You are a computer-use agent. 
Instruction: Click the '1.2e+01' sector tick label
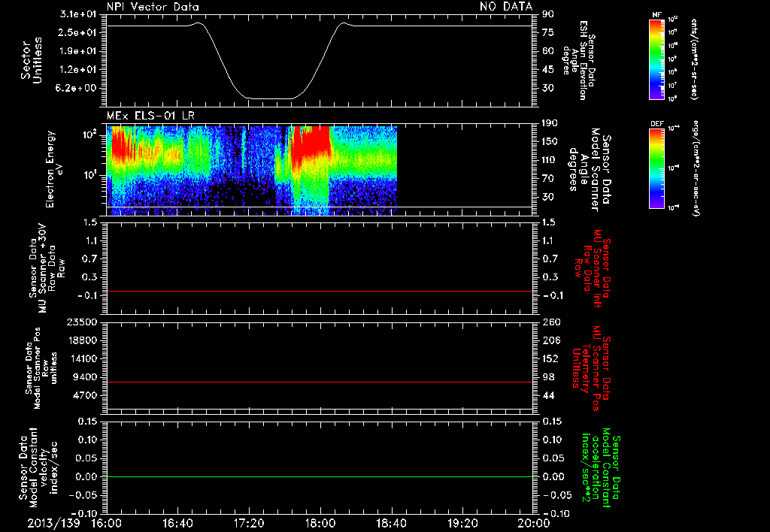pos(77,70)
